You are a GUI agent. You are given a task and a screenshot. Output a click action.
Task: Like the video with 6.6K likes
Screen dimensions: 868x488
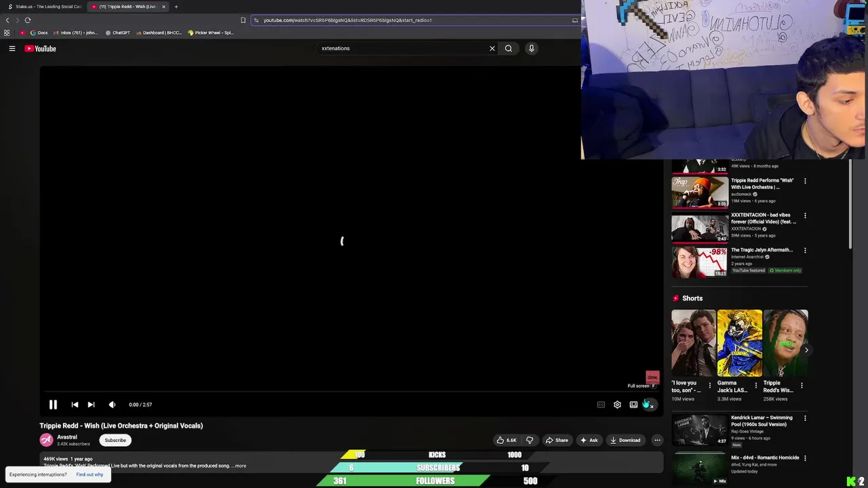pos(507,440)
